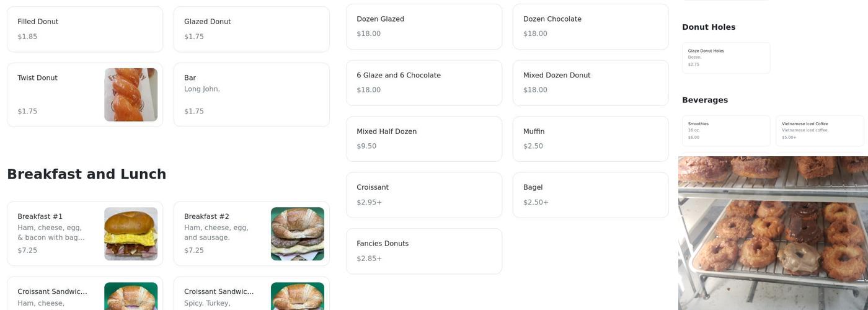The height and width of the screenshot is (310, 868).
Task: Pick the Dozen Chocolate card
Action: tap(590, 27)
